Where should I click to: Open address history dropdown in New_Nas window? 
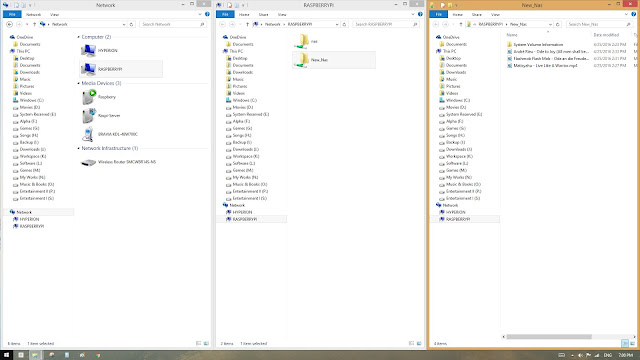tap(550, 24)
